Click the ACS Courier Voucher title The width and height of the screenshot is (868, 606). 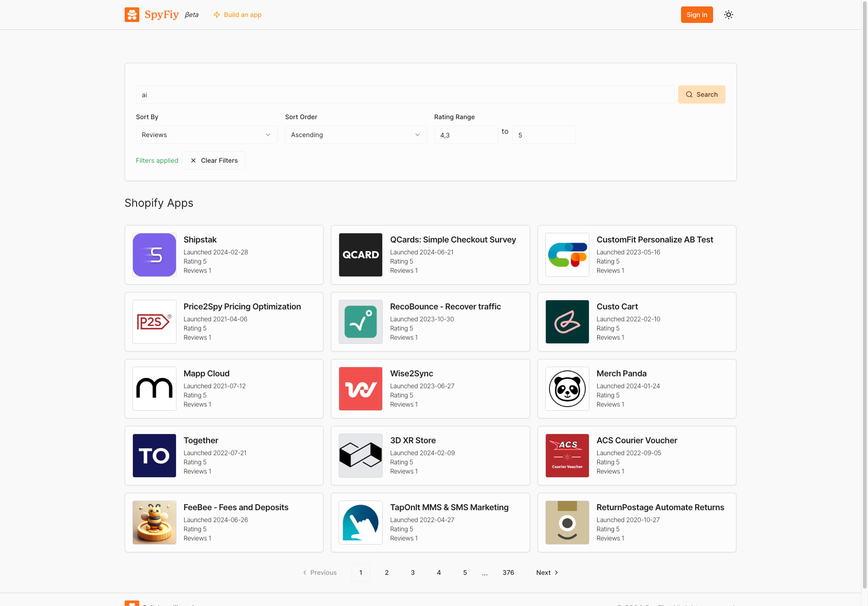(637, 441)
